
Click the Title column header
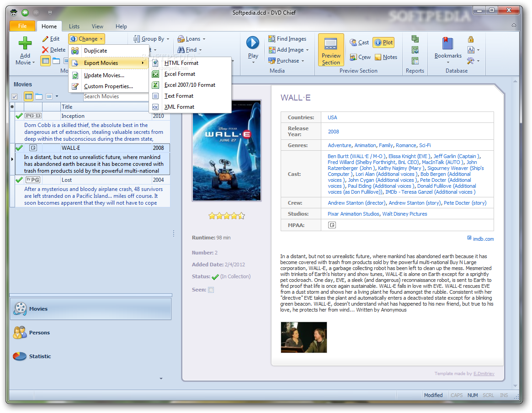[x=105, y=107]
